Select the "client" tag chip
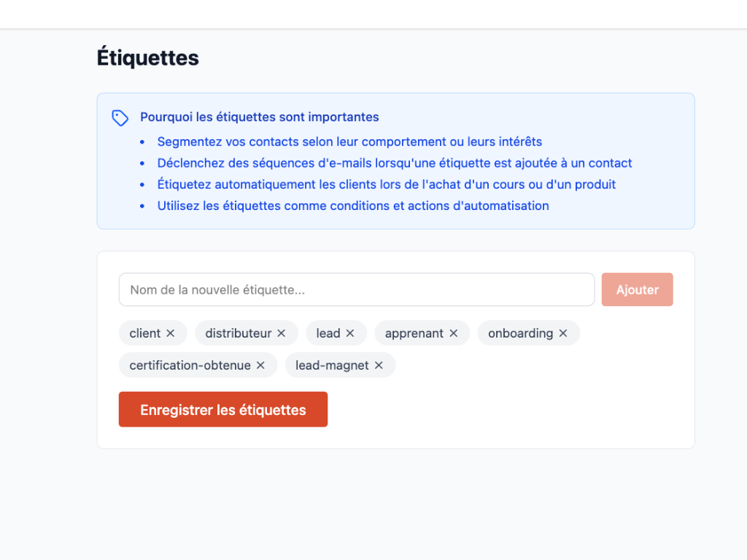 click(x=146, y=332)
